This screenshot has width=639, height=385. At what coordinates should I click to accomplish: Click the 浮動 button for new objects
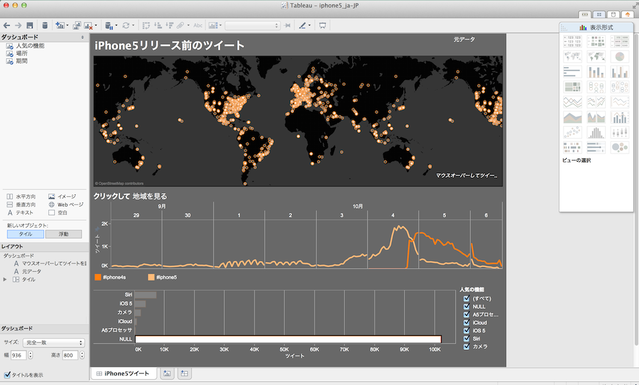pos(64,234)
